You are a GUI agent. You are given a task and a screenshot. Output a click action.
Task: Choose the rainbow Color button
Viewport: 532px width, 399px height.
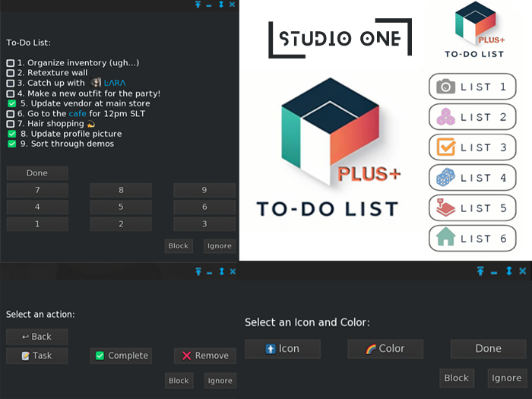click(x=385, y=349)
